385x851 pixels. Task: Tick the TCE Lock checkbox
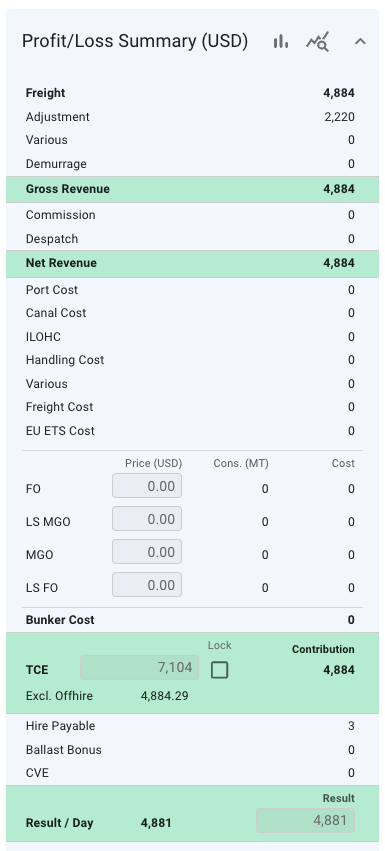219,671
